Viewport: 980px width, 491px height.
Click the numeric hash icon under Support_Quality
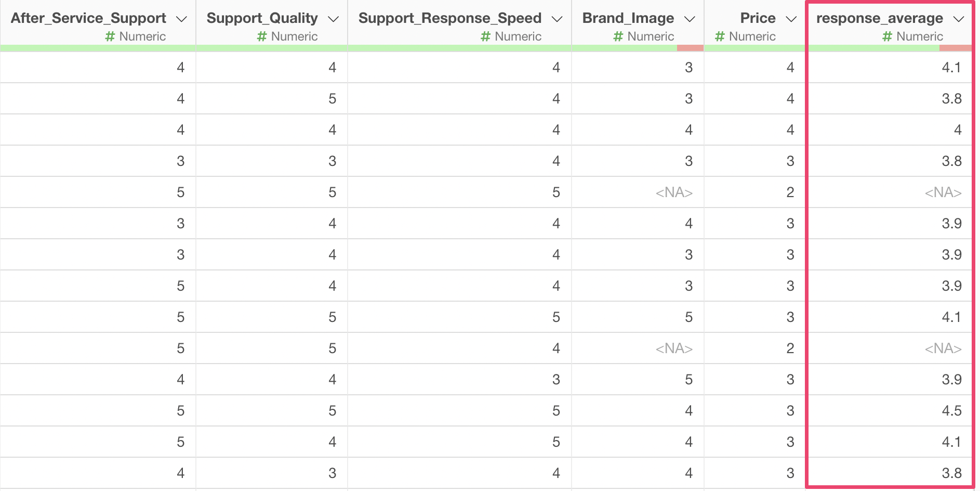tap(262, 36)
